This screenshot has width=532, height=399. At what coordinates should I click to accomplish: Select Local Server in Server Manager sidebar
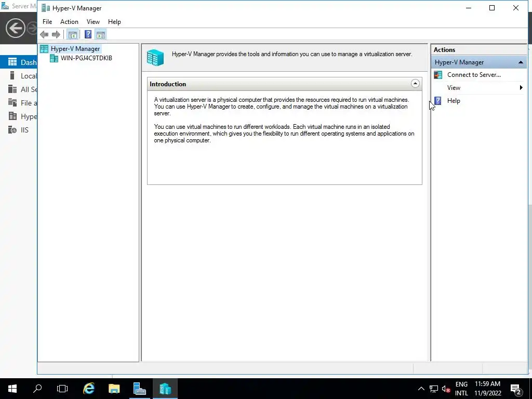(19, 76)
